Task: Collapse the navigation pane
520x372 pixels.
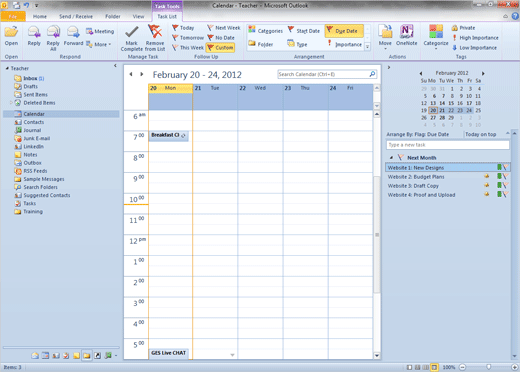Action: pos(115,66)
